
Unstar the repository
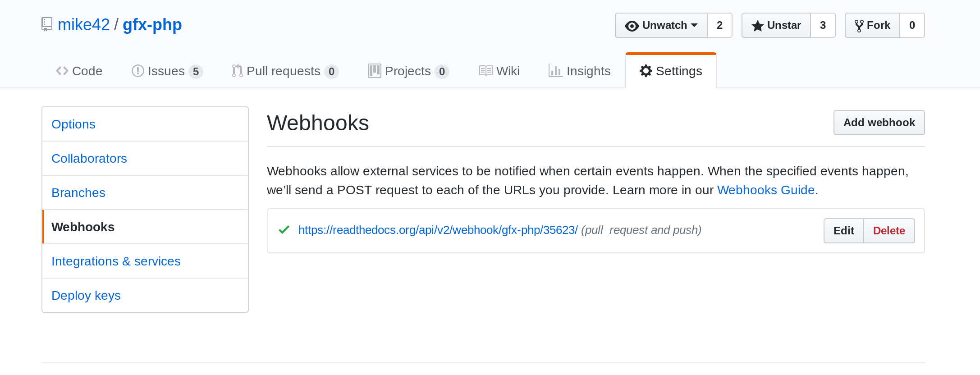776,25
